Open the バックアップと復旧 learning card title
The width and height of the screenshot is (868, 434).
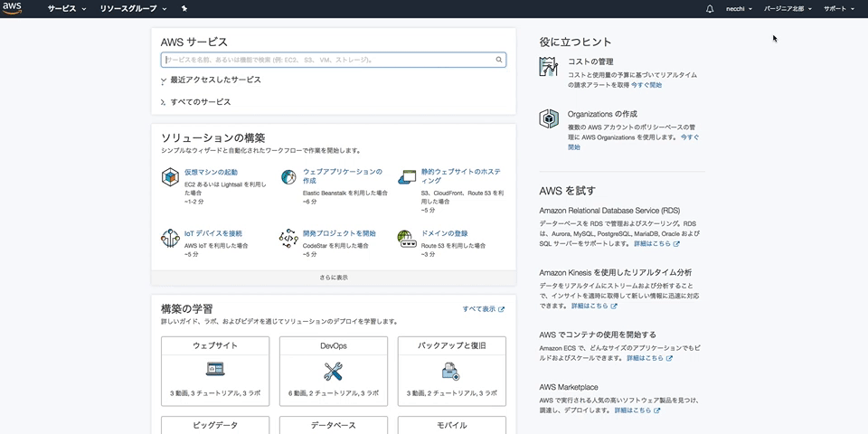point(451,346)
